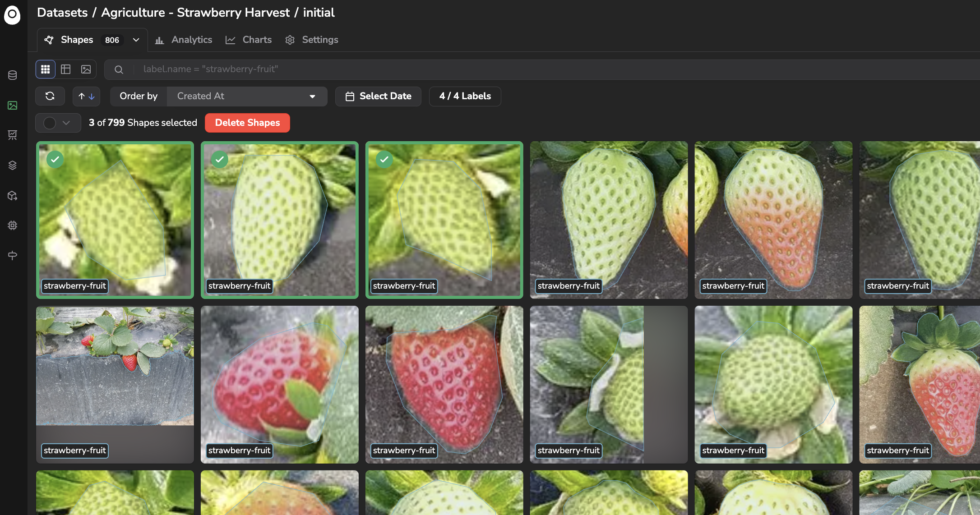Open the layers stack sidebar icon
The height and width of the screenshot is (515, 980).
[x=13, y=166]
